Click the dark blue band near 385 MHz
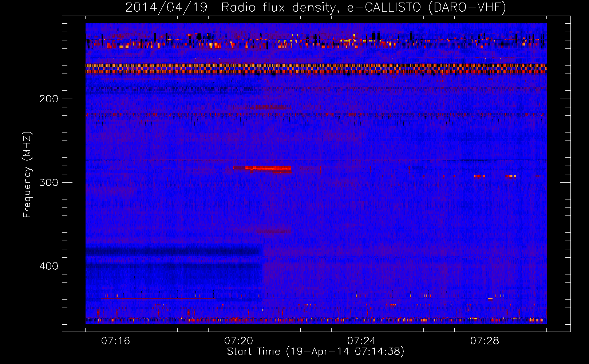Screen dimensions: 589x364 pos(174,251)
